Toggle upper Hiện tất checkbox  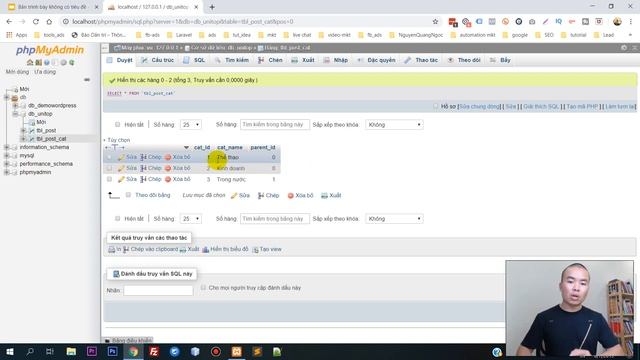pyautogui.click(x=118, y=124)
